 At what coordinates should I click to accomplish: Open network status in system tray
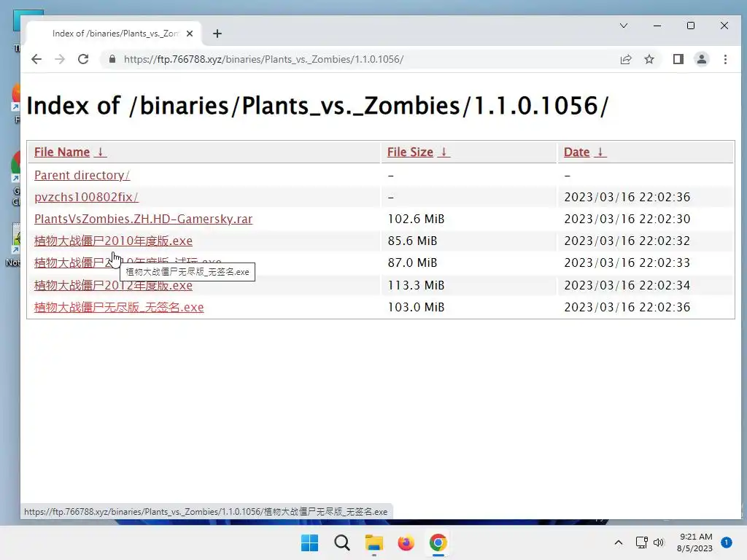(642, 542)
